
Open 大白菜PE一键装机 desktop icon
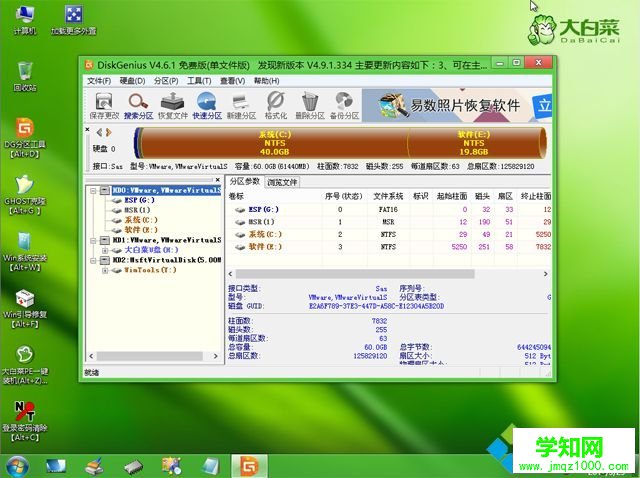point(24,365)
